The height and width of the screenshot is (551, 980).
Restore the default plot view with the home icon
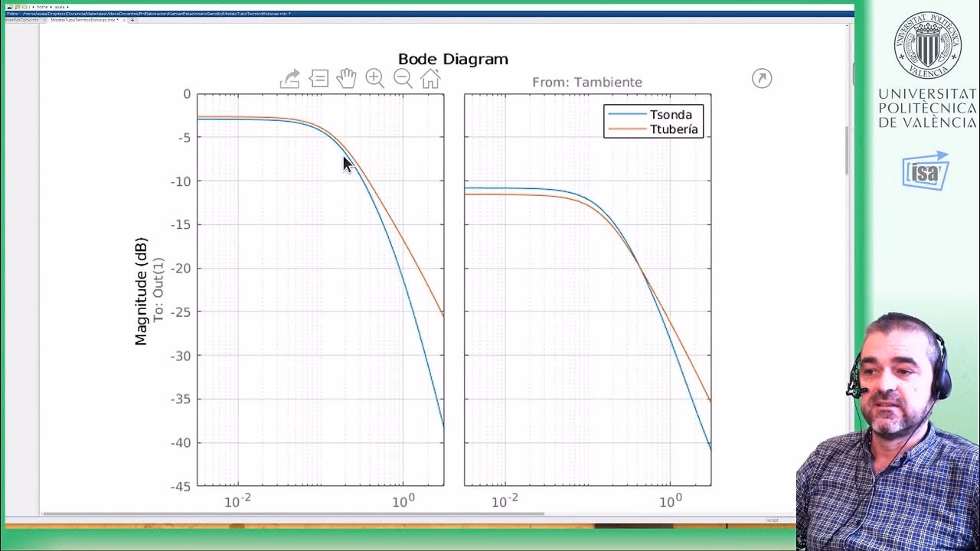pyautogui.click(x=430, y=78)
